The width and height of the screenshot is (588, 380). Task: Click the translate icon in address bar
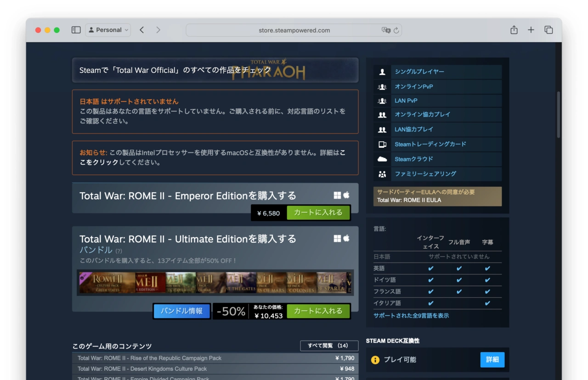[386, 30]
